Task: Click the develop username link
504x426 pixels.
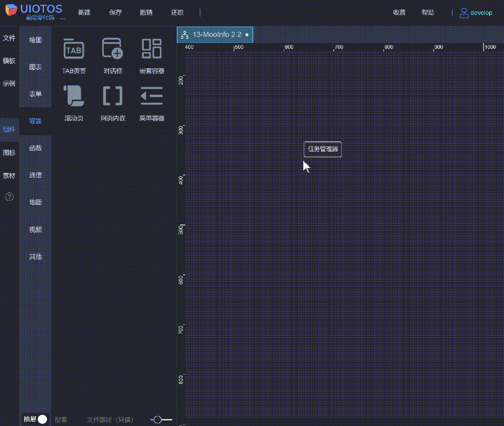Action: [481, 13]
